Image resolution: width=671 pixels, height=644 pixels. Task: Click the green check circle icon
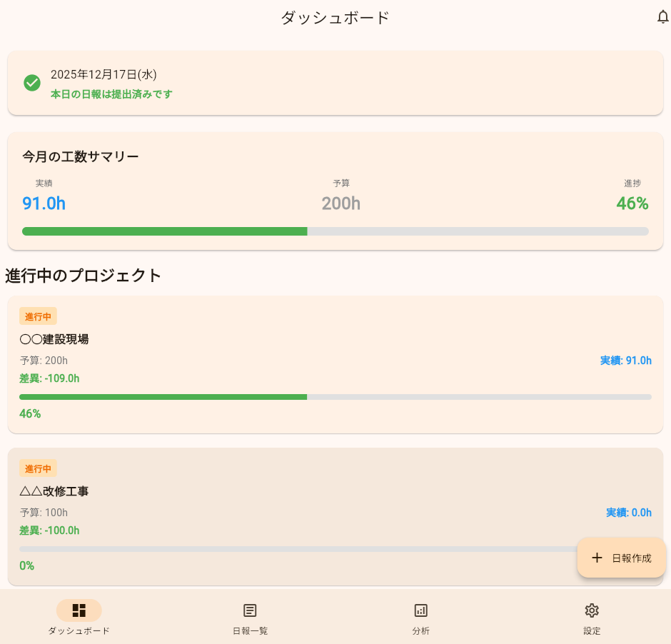32,83
